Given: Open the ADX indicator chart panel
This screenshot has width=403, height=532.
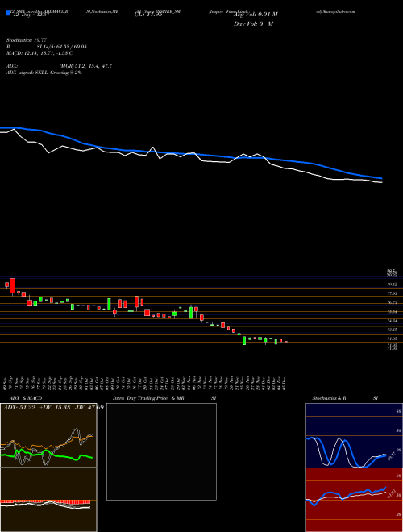Looking at the screenshot, I should (48, 435).
